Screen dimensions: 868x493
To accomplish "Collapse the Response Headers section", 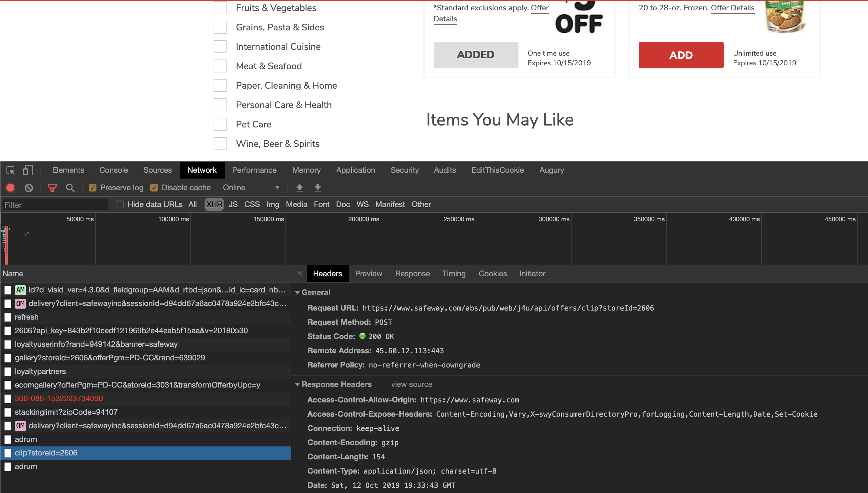I will point(297,385).
